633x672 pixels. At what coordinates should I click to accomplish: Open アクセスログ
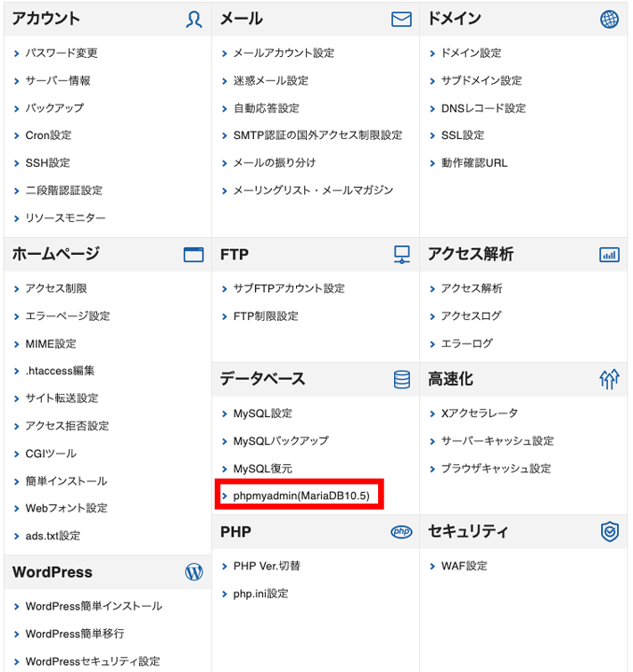472,316
